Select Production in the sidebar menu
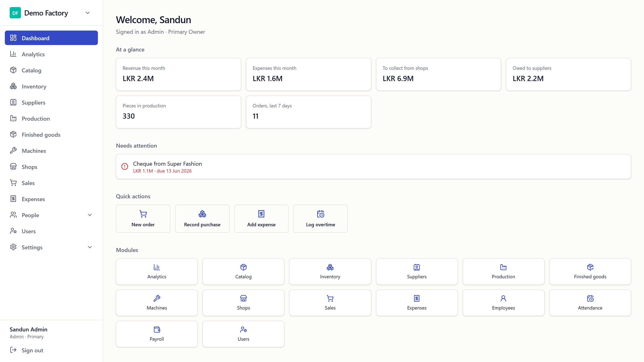The width and height of the screenshot is (644, 362). pyautogui.click(x=51, y=118)
